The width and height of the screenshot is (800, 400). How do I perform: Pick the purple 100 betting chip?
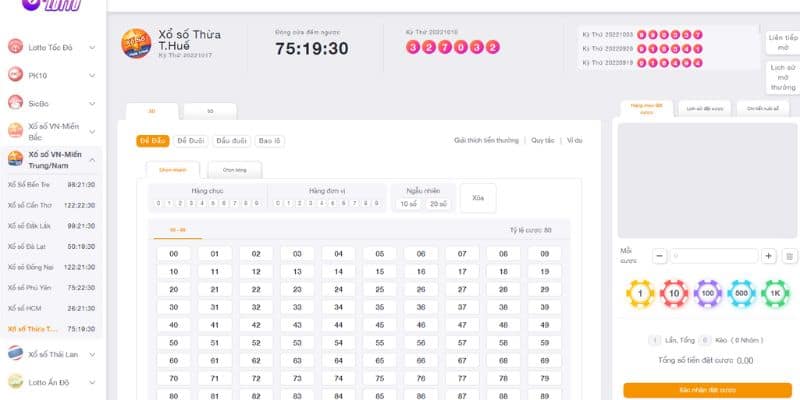[x=707, y=294]
